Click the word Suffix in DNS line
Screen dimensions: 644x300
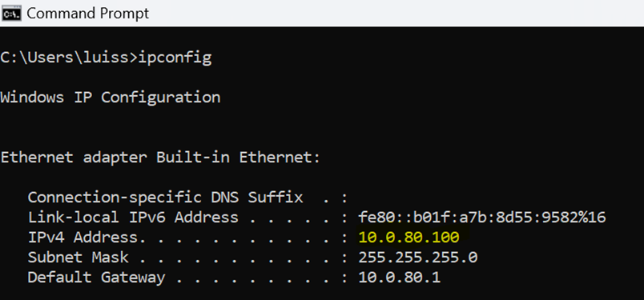(276, 198)
